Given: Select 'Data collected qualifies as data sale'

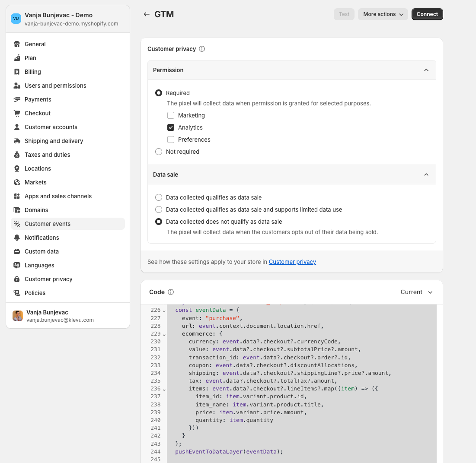Looking at the screenshot, I should [x=159, y=197].
